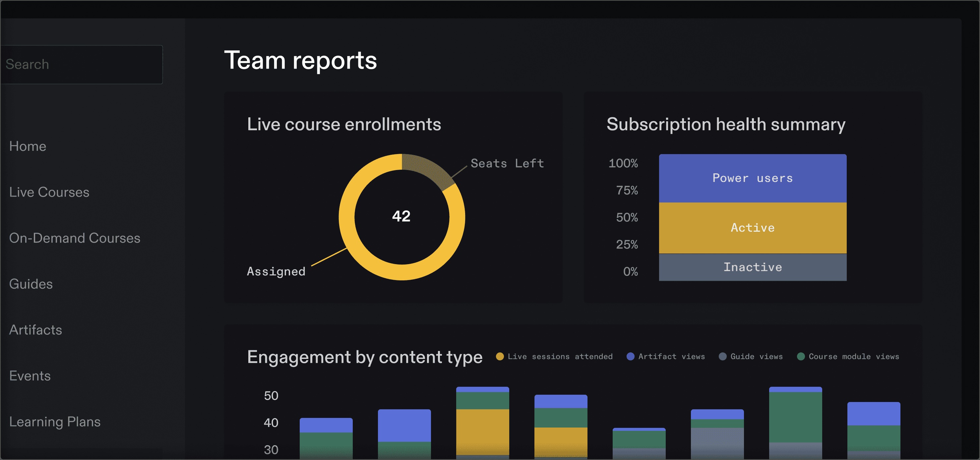Open Learning Plans in sidebar
The width and height of the screenshot is (980, 460).
point(55,422)
